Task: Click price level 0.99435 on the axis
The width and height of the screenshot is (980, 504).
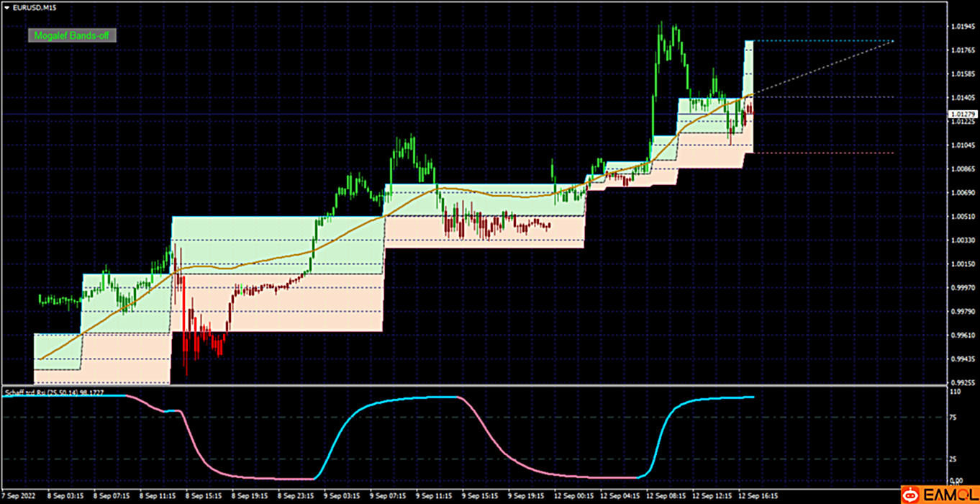Action: click(x=962, y=359)
